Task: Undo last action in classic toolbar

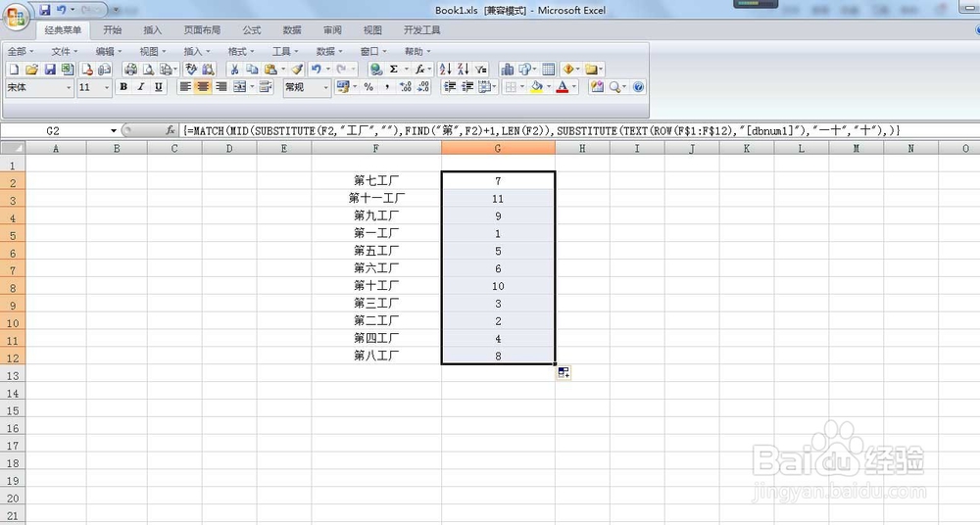Action: [x=317, y=70]
